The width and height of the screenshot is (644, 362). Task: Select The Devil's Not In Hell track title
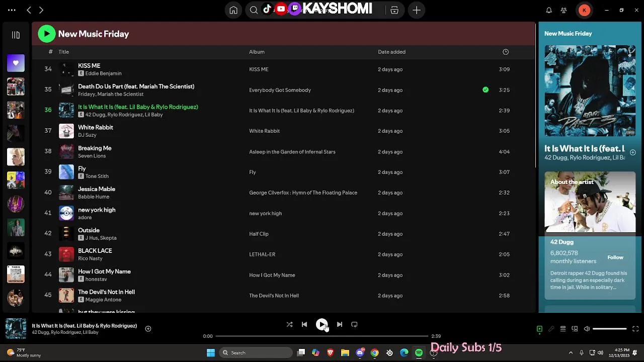click(x=106, y=292)
